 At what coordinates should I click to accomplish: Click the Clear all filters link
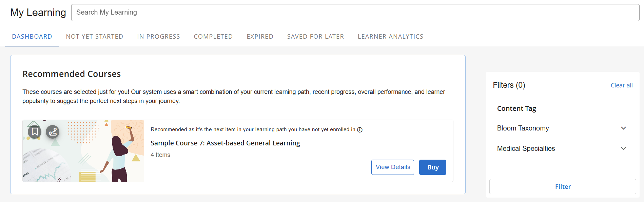tap(622, 85)
